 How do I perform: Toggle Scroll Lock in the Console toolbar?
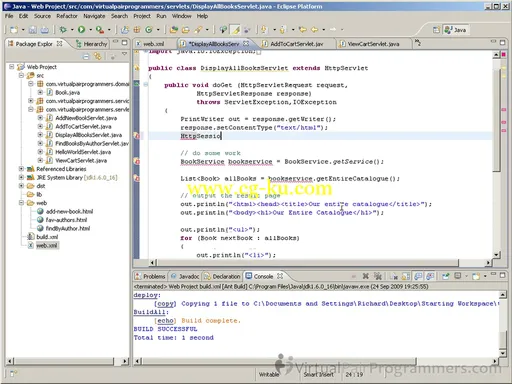click(x=406, y=276)
